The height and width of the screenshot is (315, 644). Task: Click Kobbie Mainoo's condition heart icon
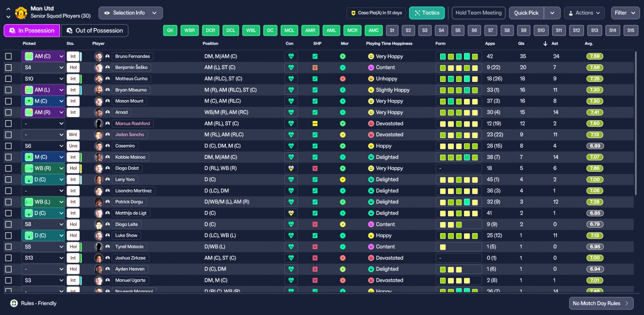(x=291, y=157)
